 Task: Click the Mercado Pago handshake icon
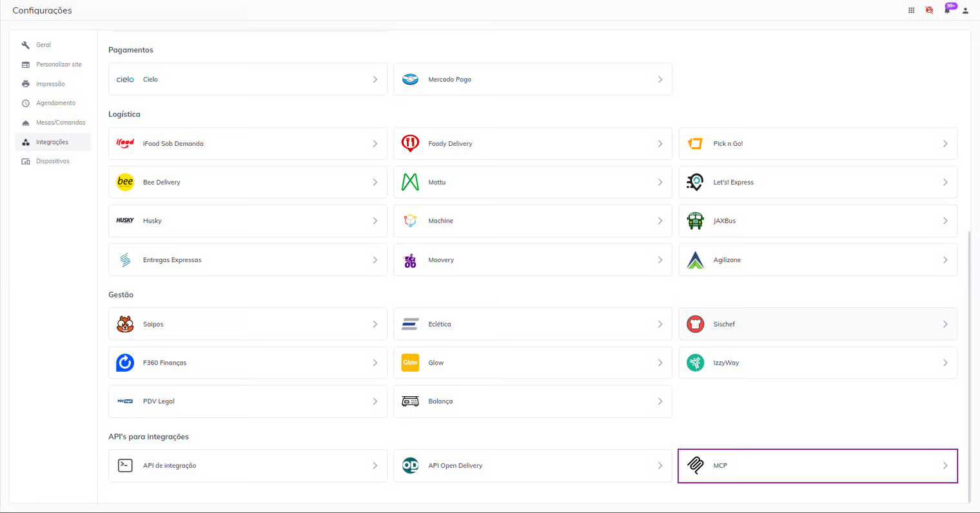point(410,79)
